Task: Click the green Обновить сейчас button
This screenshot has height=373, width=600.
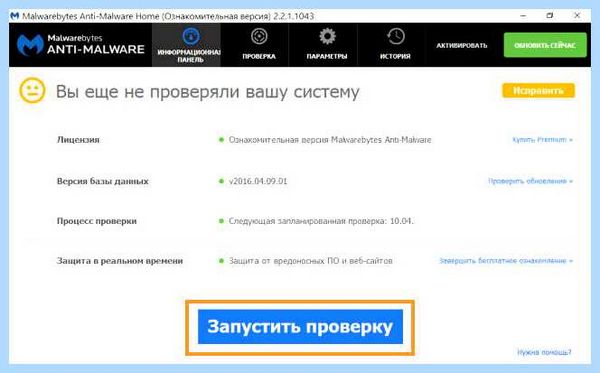Action: [x=545, y=45]
